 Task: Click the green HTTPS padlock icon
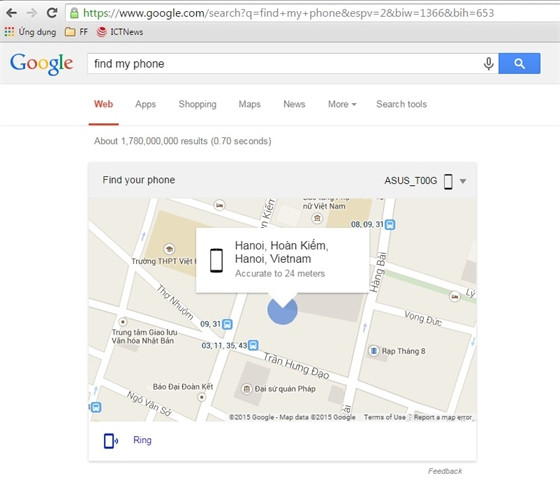point(74,13)
